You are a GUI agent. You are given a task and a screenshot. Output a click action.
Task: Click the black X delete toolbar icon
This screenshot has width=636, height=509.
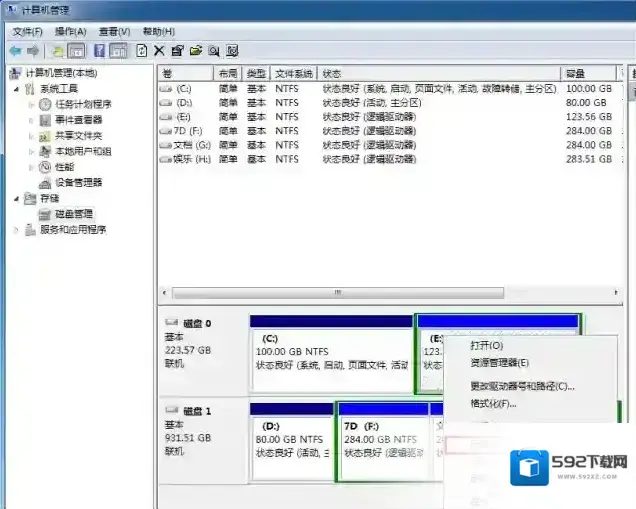point(159,50)
